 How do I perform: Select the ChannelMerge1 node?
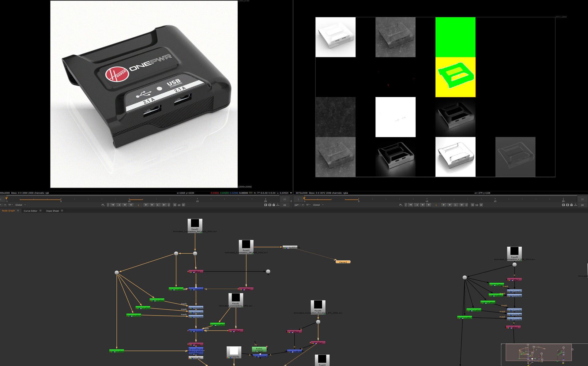click(196, 351)
